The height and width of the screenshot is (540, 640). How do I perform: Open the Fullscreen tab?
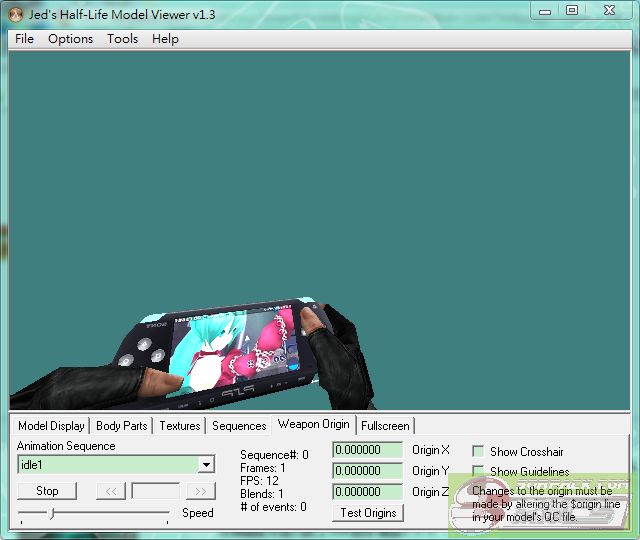pos(385,426)
